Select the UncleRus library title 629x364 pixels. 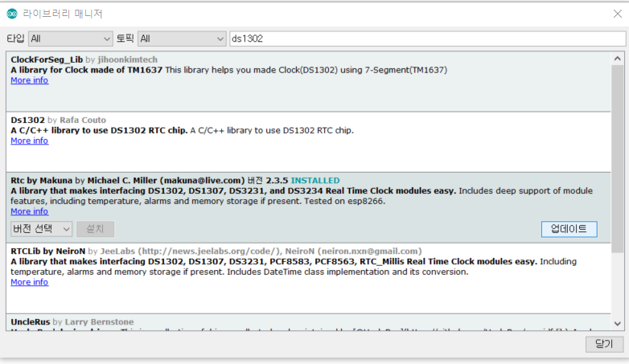coord(31,322)
